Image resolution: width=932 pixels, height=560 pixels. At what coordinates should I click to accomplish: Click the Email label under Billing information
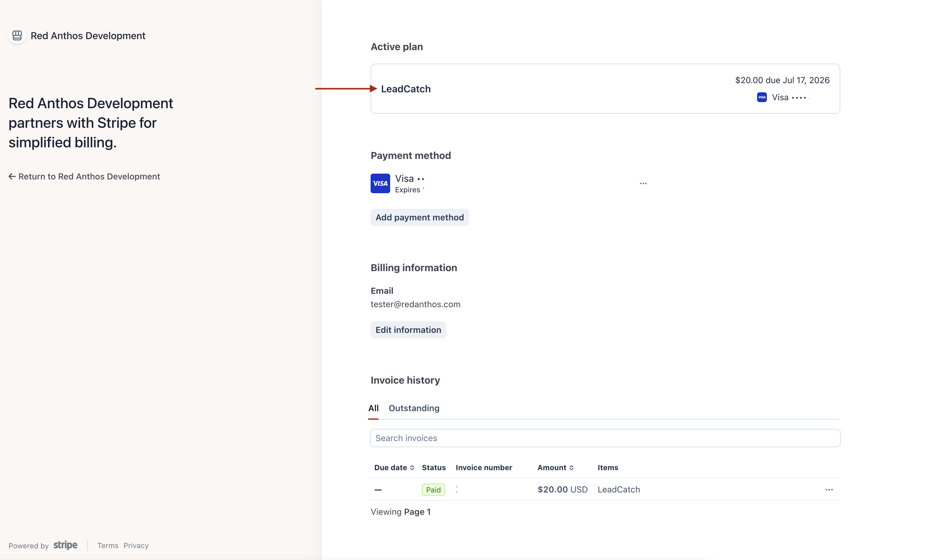tap(382, 291)
